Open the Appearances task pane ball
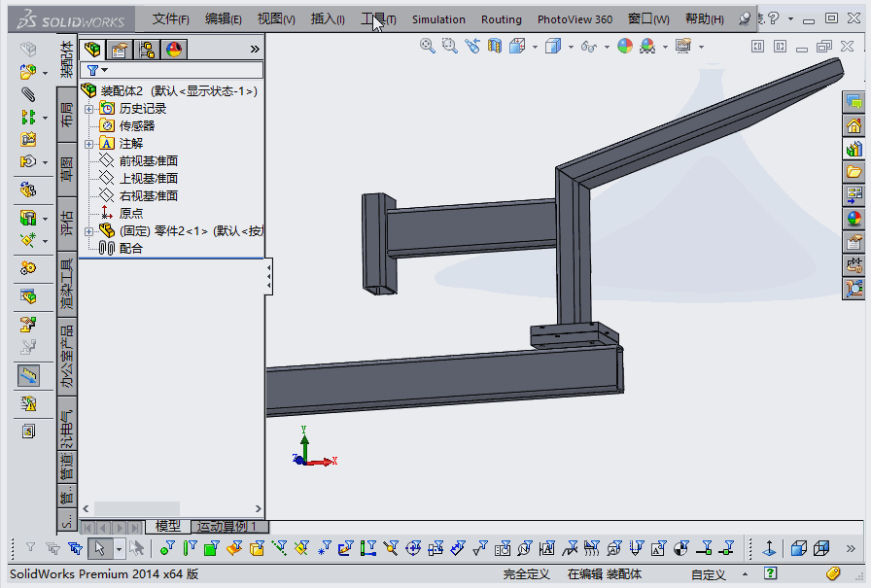 tap(854, 219)
